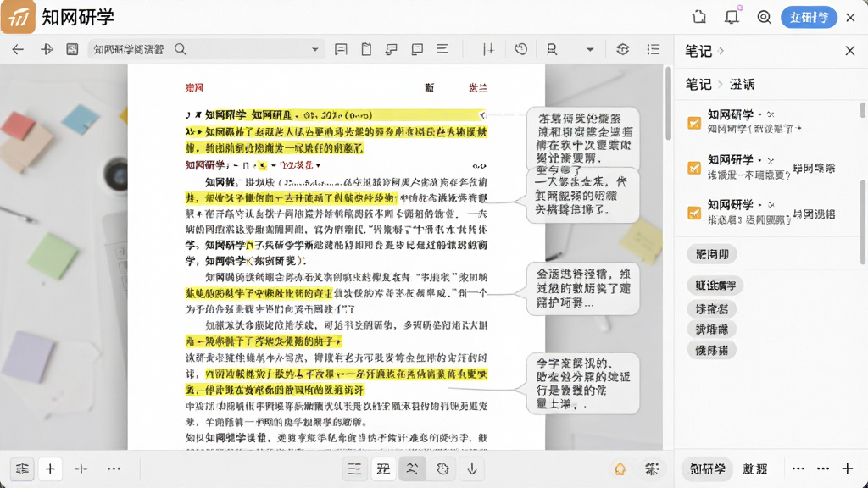Select the 知研学 tab at panel bottom

coord(707,469)
